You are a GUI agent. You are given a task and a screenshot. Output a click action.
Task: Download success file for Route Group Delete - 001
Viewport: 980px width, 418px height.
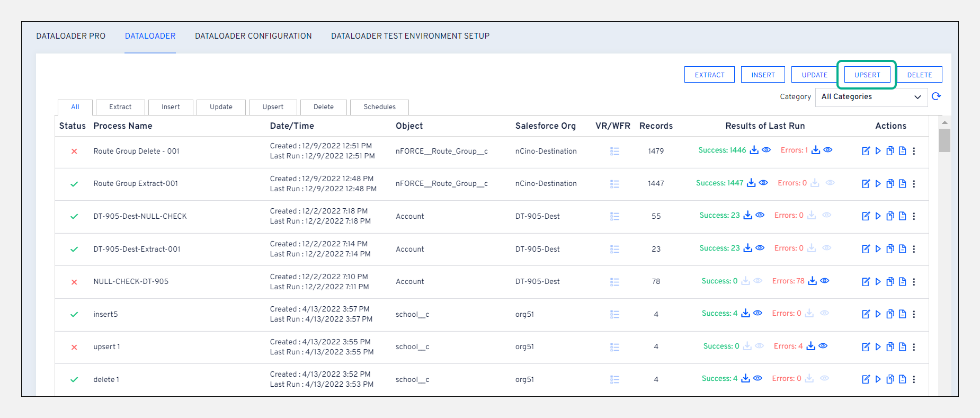point(754,150)
